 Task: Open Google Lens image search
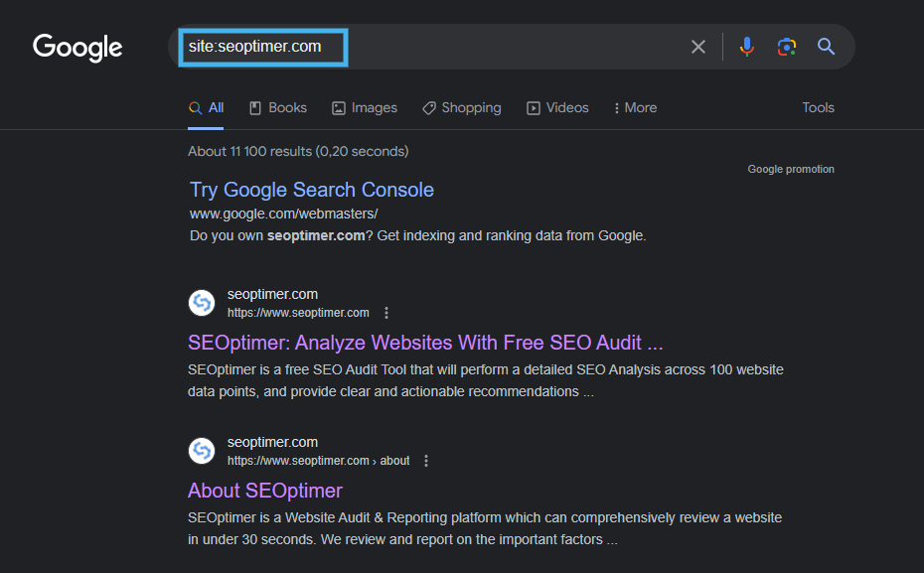coord(787,47)
